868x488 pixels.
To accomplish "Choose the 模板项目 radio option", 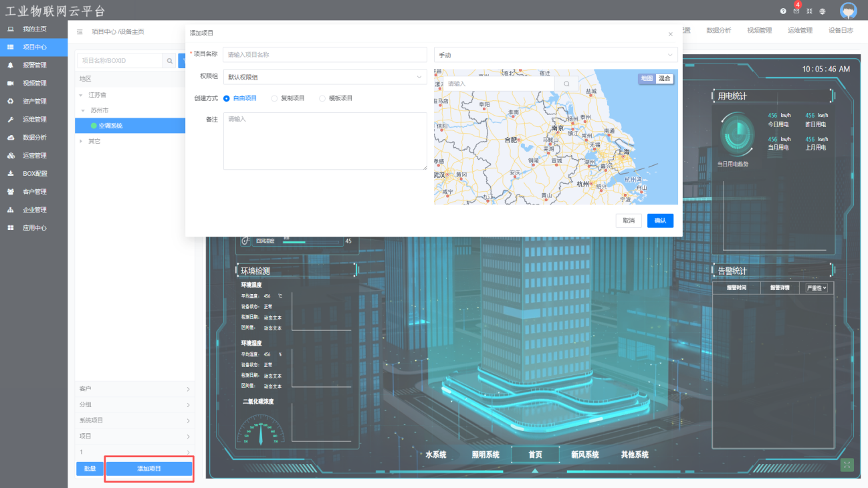I will point(322,98).
